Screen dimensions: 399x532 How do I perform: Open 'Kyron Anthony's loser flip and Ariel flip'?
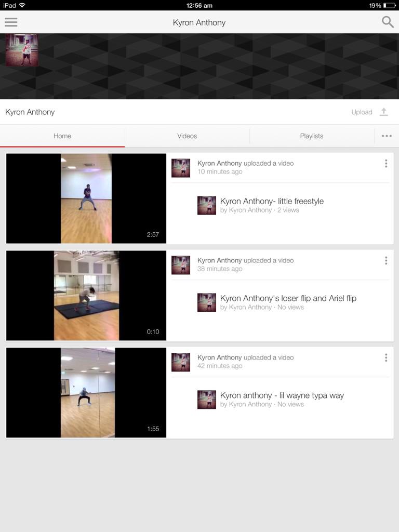tap(288, 298)
